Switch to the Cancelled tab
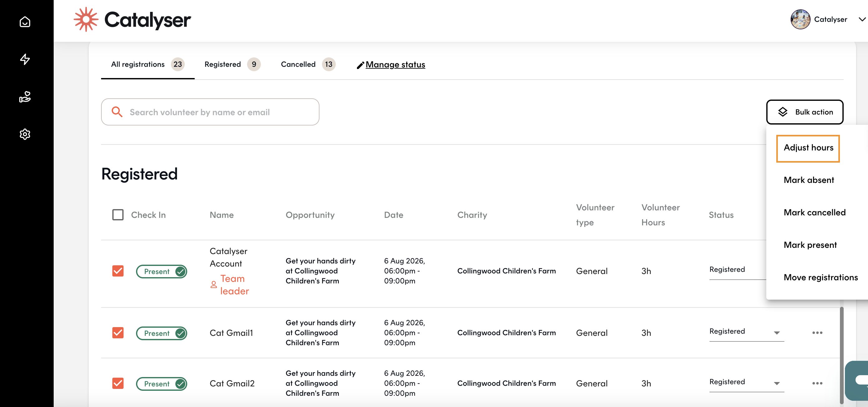 point(308,64)
